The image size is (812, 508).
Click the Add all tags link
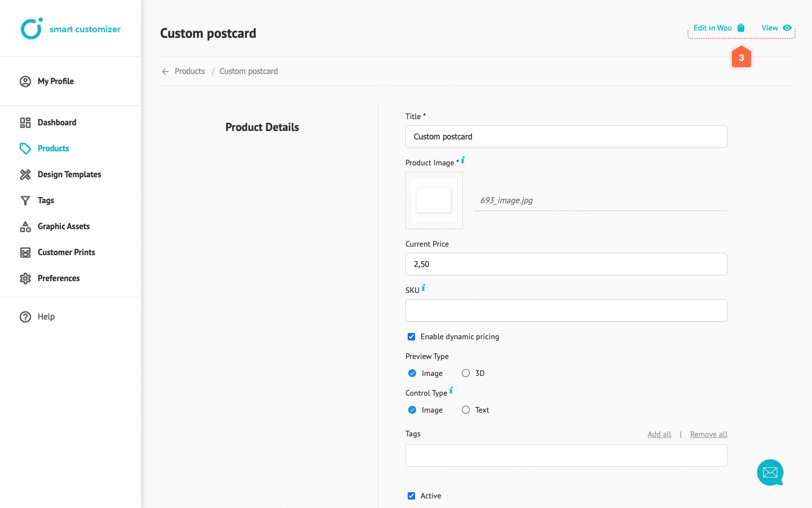point(659,434)
